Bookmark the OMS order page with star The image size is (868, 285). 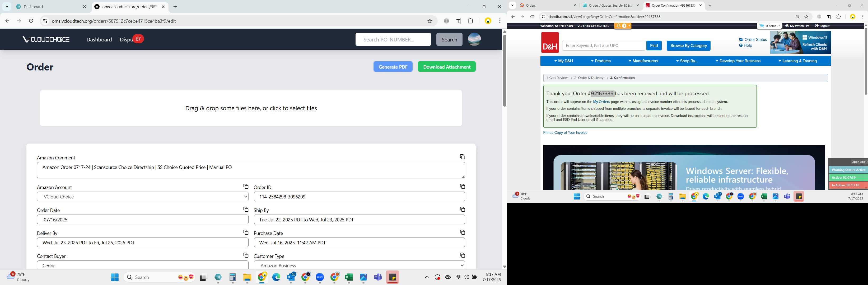point(430,21)
